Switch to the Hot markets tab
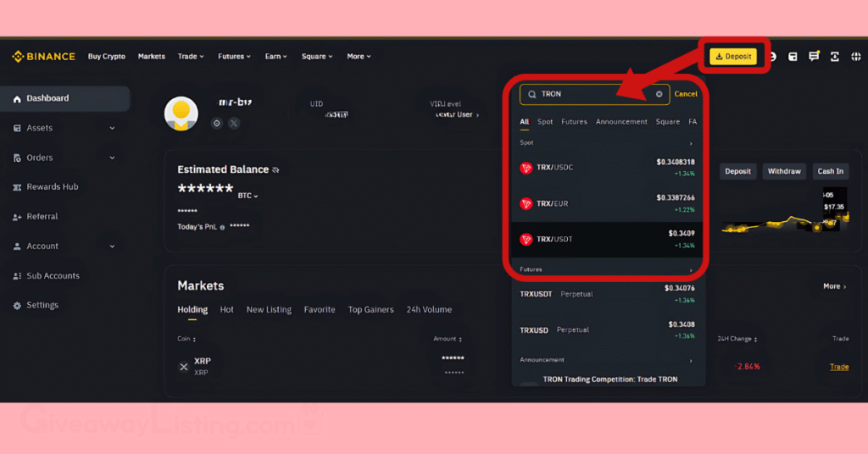The height and width of the screenshot is (454, 868). pyautogui.click(x=226, y=310)
